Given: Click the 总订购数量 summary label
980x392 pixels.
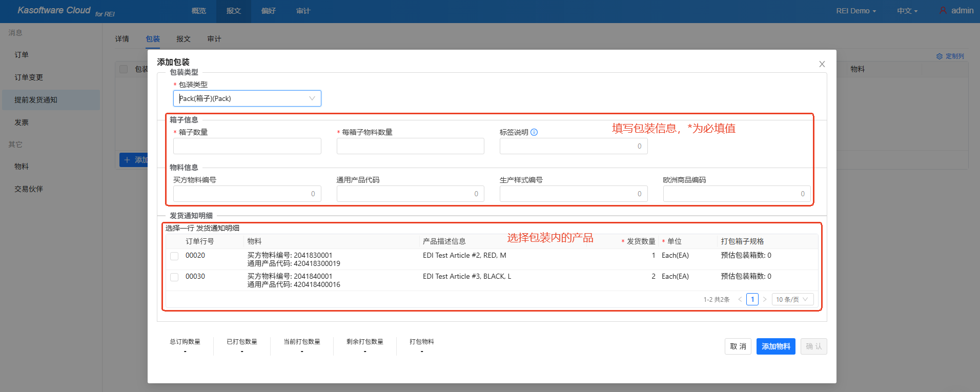Looking at the screenshot, I should pyautogui.click(x=185, y=342).
